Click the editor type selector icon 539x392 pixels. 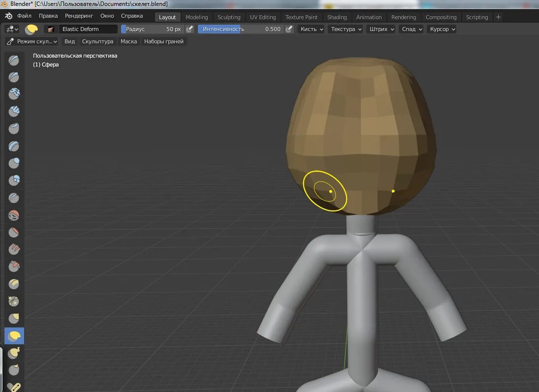point(11,29)
